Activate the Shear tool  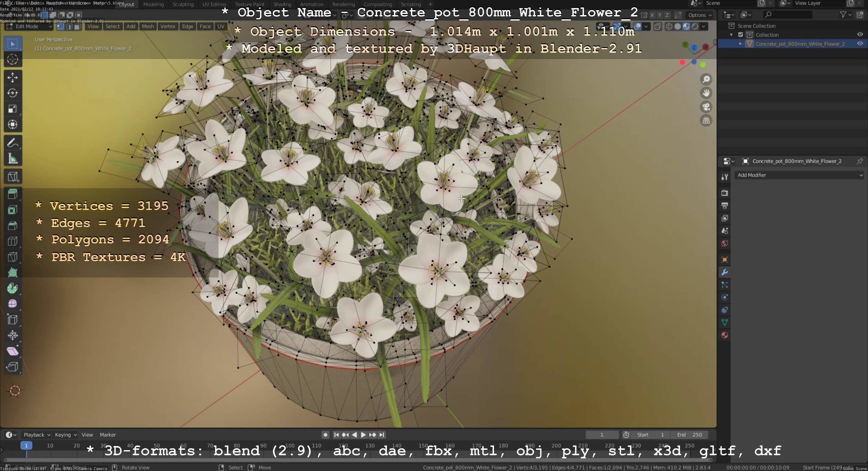[x=13, y=351]
